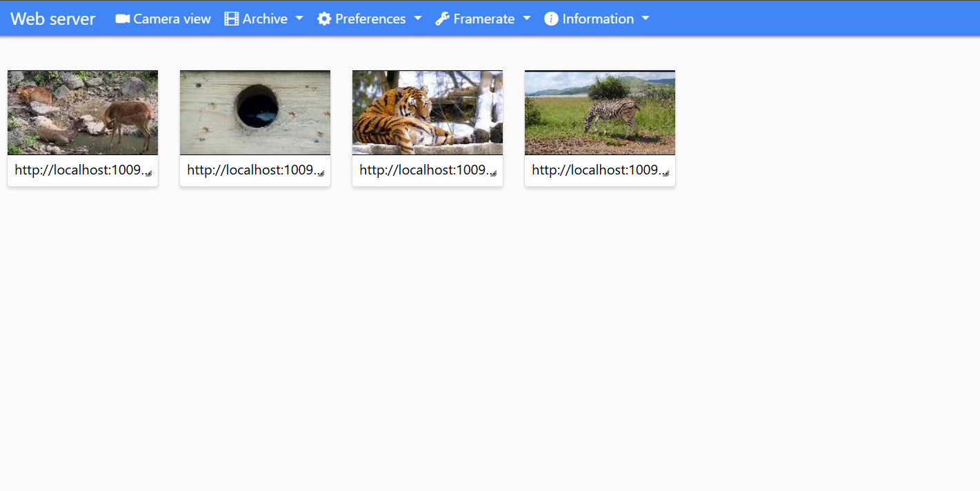This screenshot has width=980, height=491.
Task: Click the resize handle on the deer card URL
Action: tap(148, 174)
